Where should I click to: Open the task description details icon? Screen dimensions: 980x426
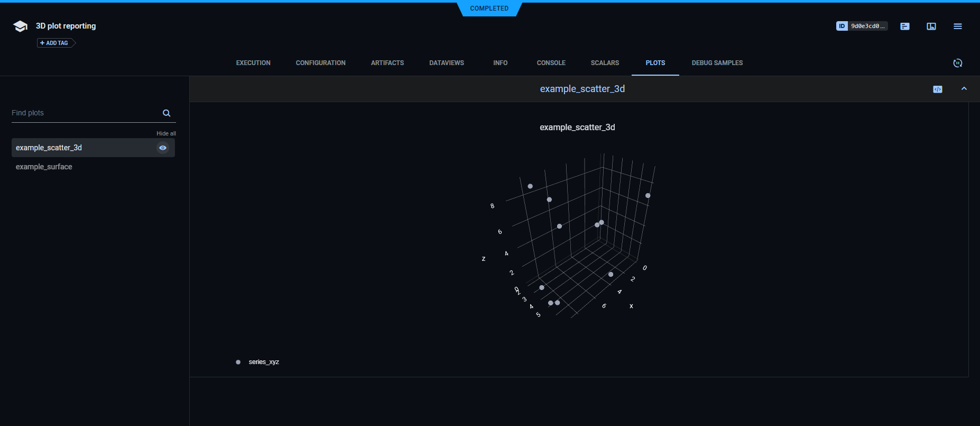pyautogui.click(x=904, y=26)
